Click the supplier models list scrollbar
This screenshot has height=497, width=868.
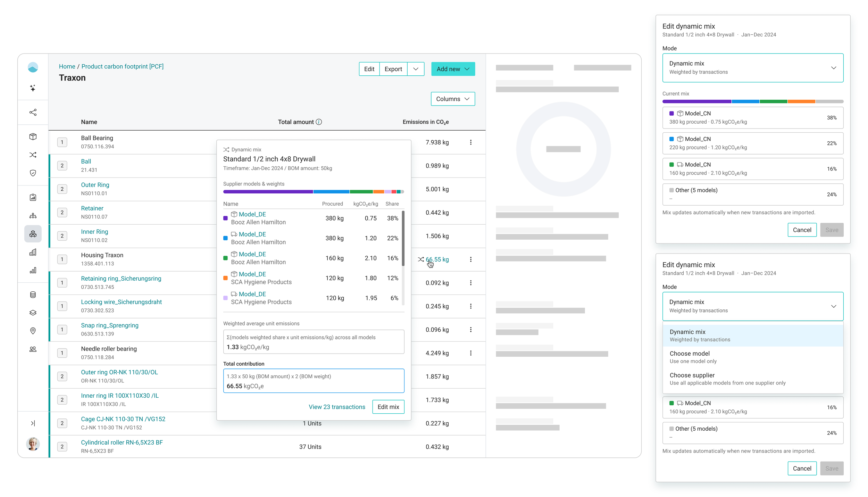tap(403, 238)
